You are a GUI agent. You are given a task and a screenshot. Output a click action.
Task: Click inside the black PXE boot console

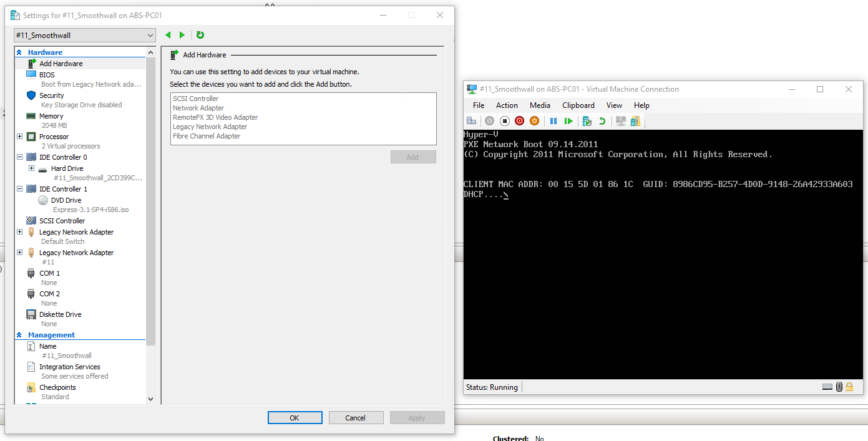[663, 254]
